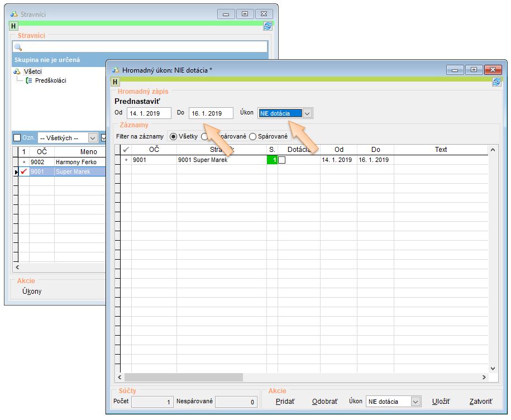The image size is (511, 420).
Task: Select the Všetky filter radio button
Action: click(173, 136)
